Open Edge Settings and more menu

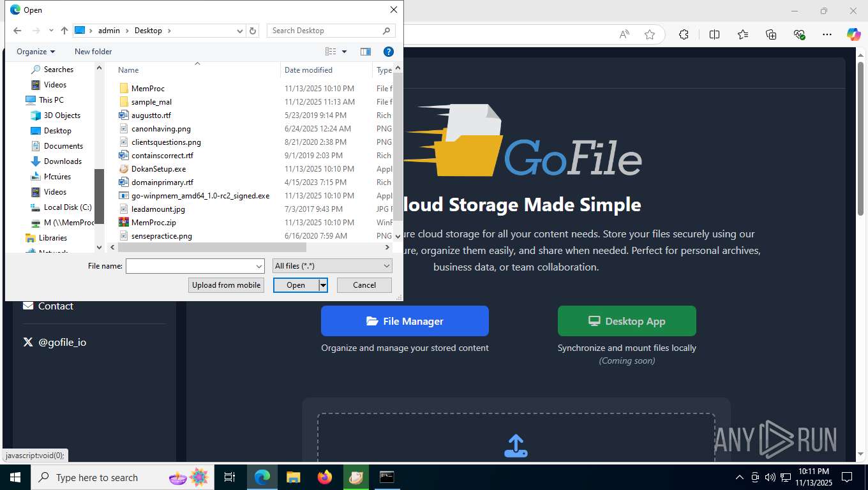coord(827,34)
